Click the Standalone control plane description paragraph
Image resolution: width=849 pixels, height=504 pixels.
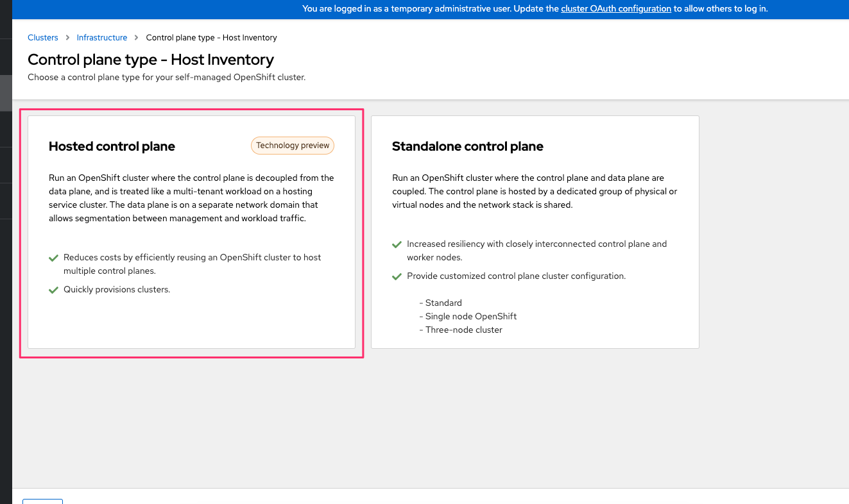[x=535, y=191]
